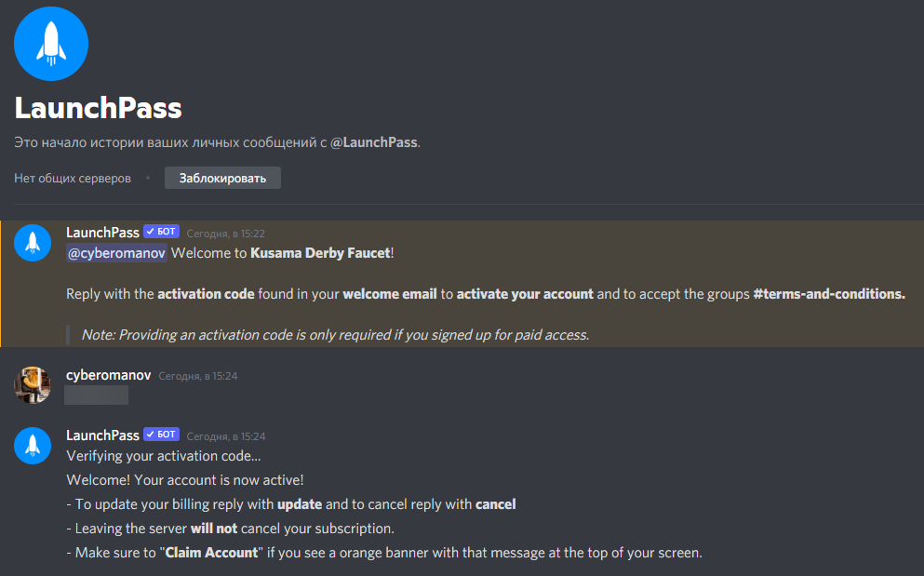Click the БОТ badge on the 15:22 message
This screenshot has height=576, width=924.
pos(161,233)
